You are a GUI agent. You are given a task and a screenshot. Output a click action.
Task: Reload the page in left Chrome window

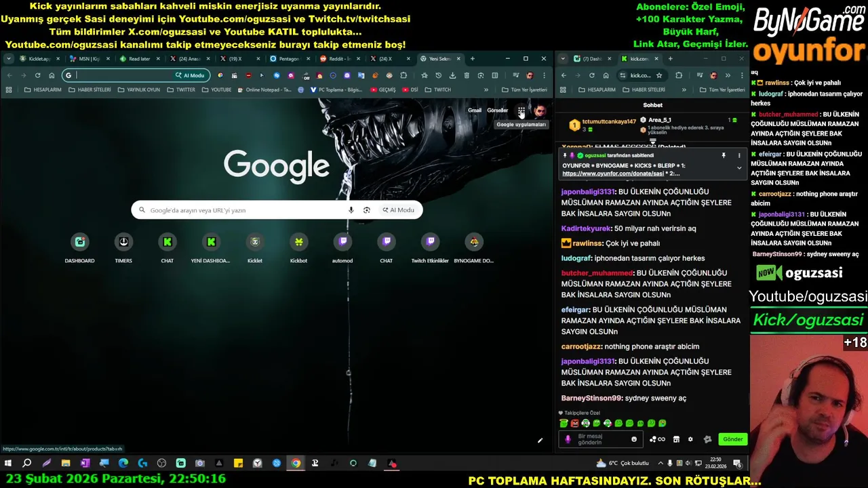37,75
